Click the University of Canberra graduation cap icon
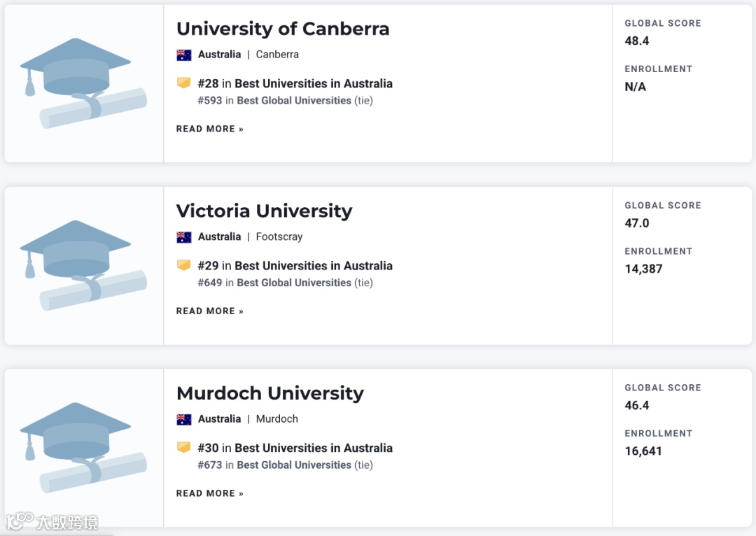Screen dimensions: 756x536 tap(83, 83)
